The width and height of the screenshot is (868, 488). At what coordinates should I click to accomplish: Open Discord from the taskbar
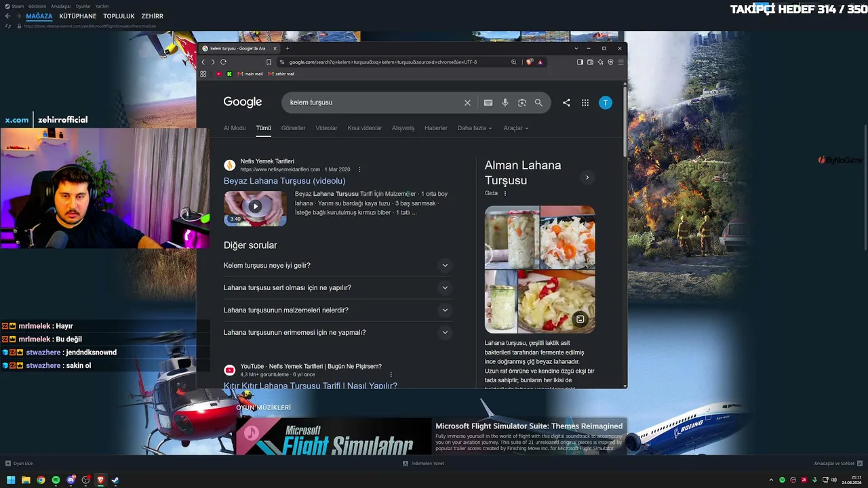point(71,480)
